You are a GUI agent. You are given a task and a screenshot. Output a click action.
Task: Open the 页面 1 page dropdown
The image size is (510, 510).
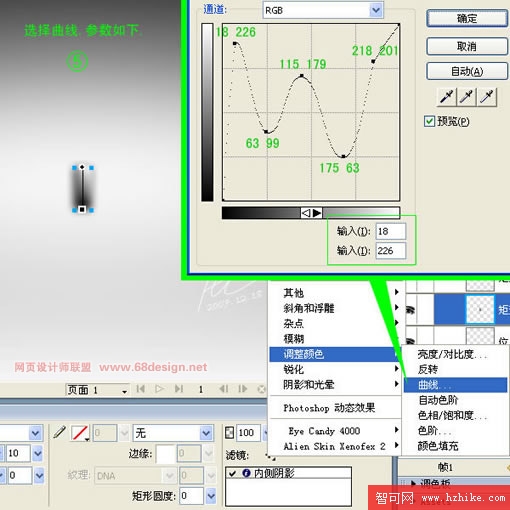(x=97, y=390)
